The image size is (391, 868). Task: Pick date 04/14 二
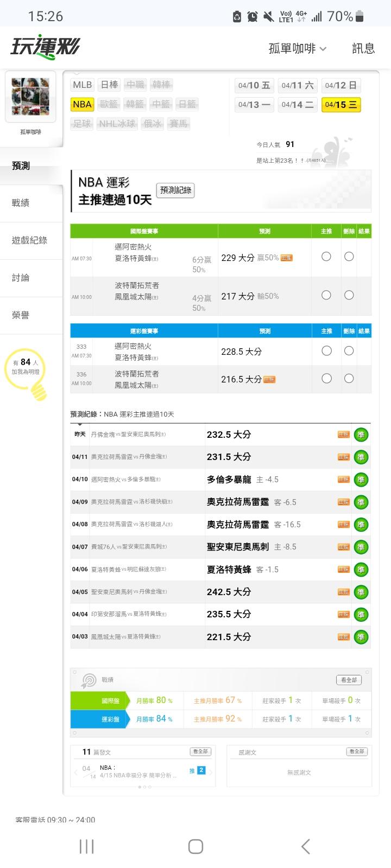(x=298, y=105)
